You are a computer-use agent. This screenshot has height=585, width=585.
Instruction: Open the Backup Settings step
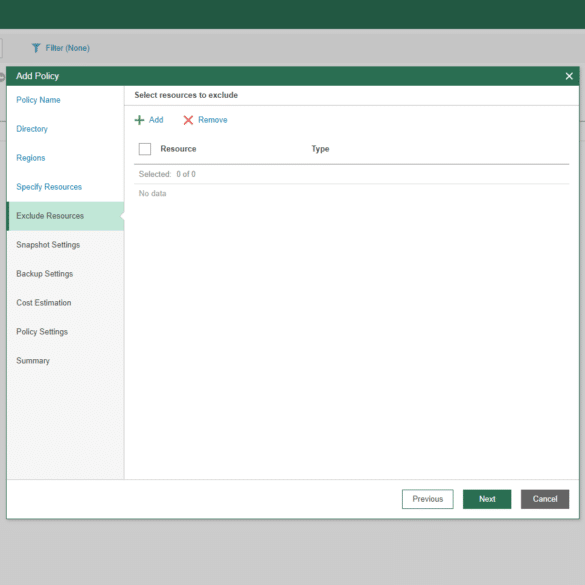(x=44, y=274)
